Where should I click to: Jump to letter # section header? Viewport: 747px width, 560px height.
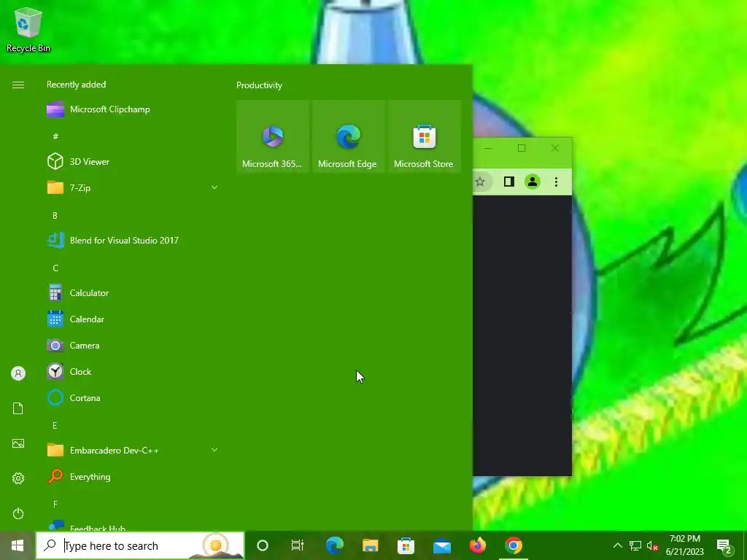coord(55,136)
